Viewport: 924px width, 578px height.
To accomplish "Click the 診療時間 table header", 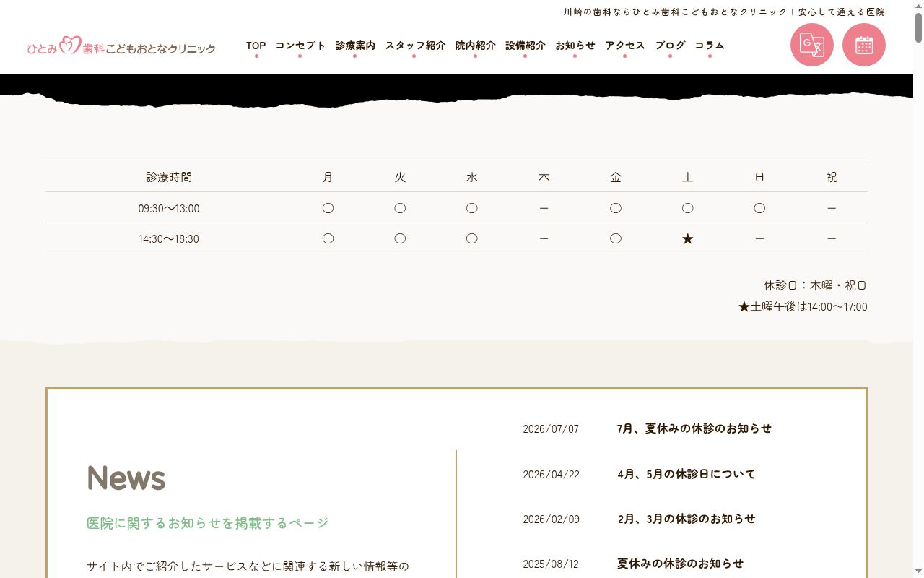I will tap(169, 177).
